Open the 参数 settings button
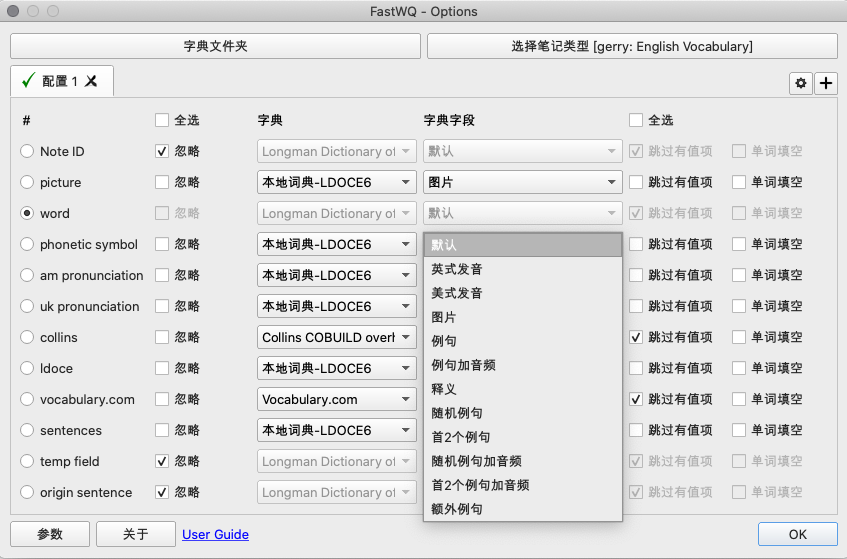 [50, 534]
